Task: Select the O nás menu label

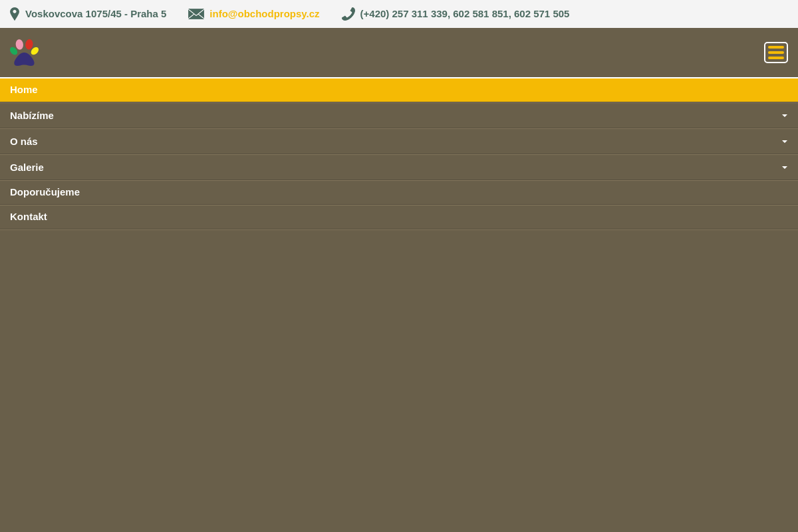Action: (24, 142)
